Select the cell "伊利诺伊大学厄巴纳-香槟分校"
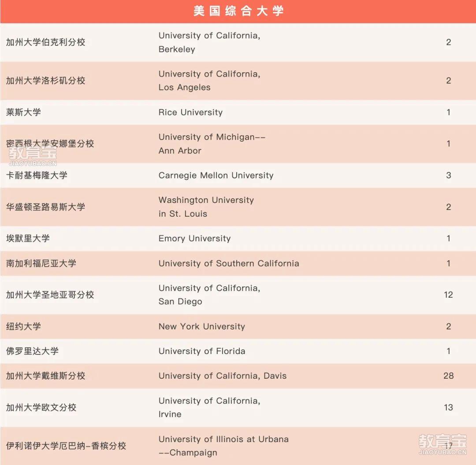 [x=66, y=446]
